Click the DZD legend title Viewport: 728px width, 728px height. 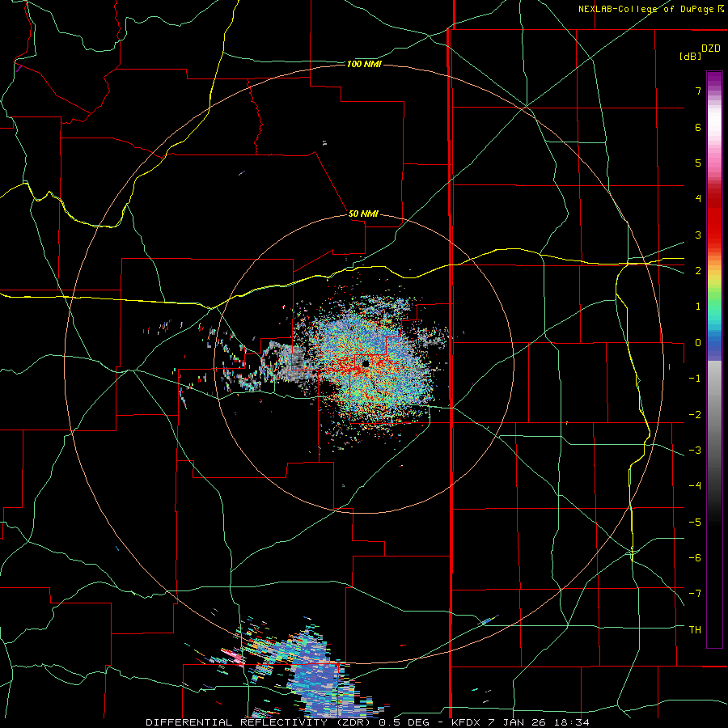[x=711, y=49]
